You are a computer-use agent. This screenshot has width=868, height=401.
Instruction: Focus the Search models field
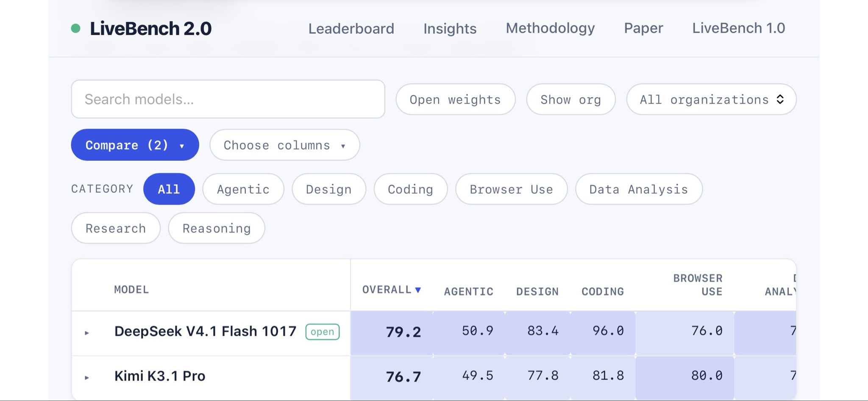point(228,99)
